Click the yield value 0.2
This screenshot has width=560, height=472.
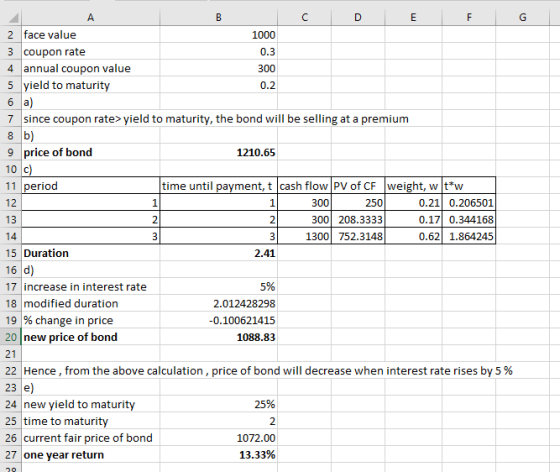219,85
